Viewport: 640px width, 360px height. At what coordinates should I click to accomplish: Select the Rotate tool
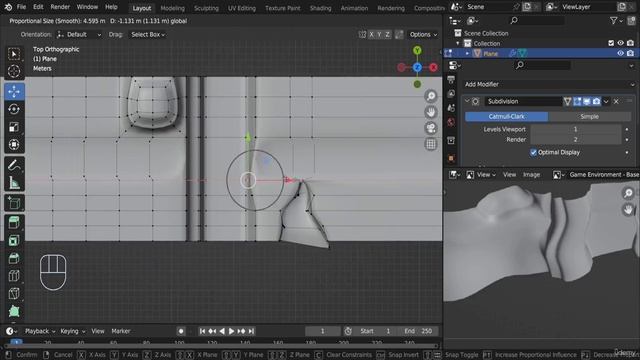point(14,109)
